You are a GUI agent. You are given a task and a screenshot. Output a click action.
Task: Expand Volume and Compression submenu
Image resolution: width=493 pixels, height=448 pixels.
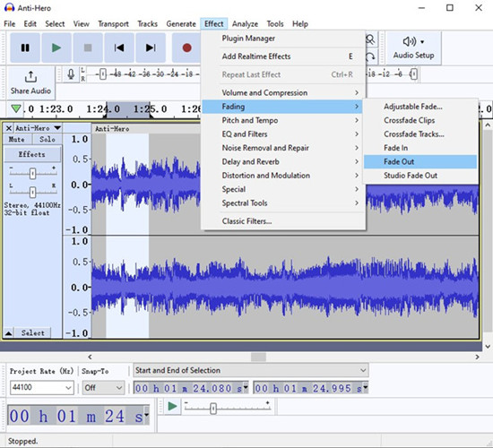283,93
